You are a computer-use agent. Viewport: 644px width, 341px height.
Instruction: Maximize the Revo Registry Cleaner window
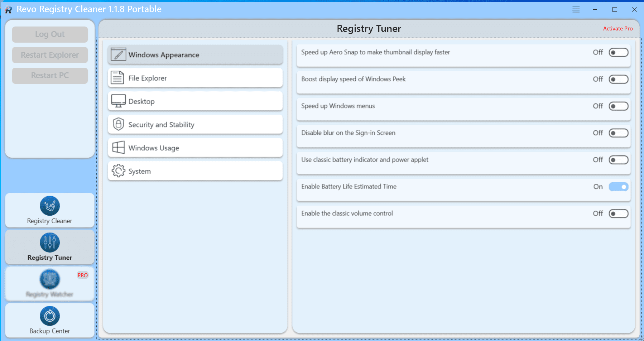[x=615, y=10]
